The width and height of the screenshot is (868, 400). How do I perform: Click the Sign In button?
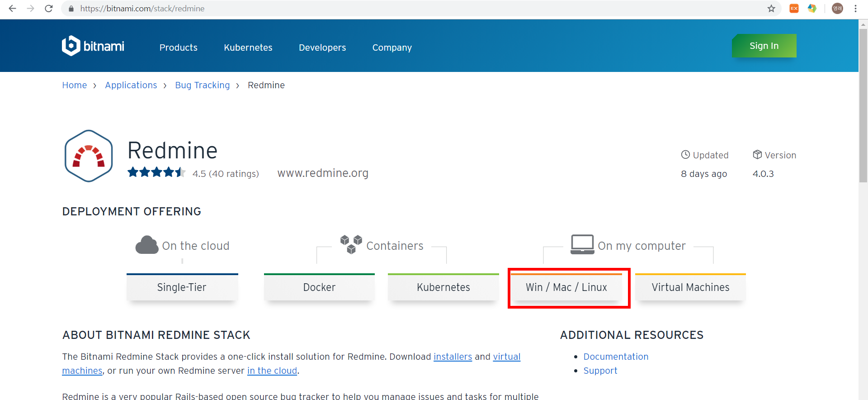pyautogui.click(x=764, y=46)
